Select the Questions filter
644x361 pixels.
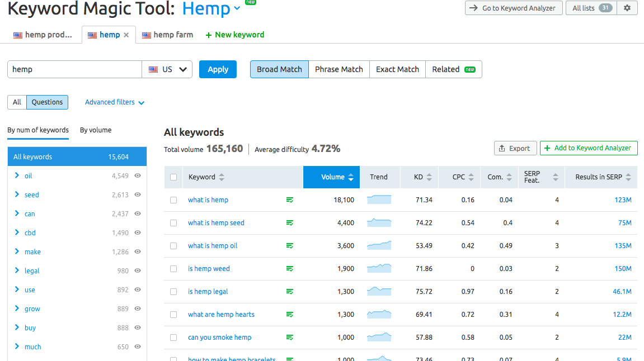click(x=47, y=102)
